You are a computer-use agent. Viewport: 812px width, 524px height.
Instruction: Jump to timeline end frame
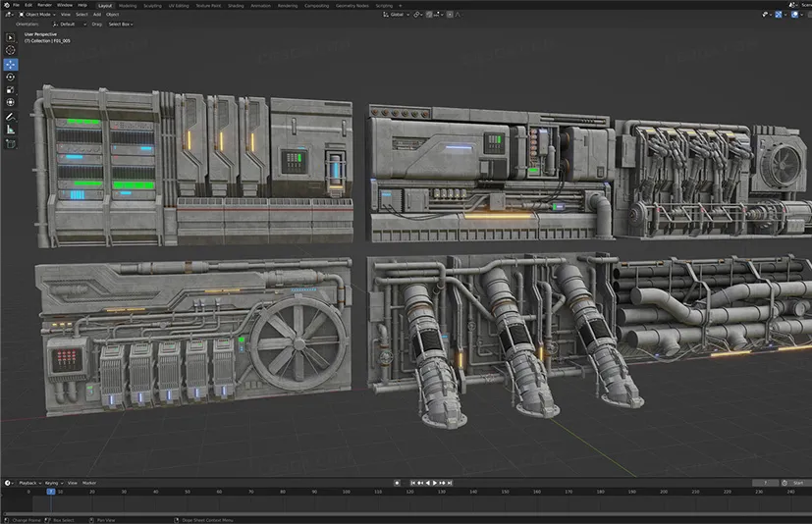pyautogui.click(x=450, y=483)
